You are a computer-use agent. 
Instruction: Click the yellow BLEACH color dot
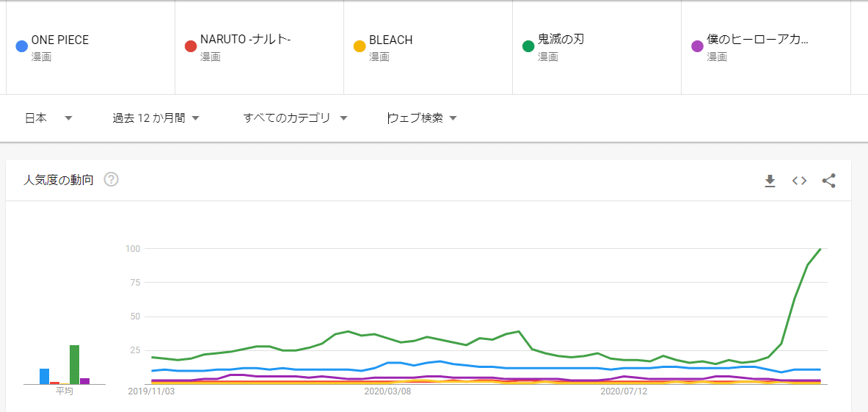tap(360, 47)
